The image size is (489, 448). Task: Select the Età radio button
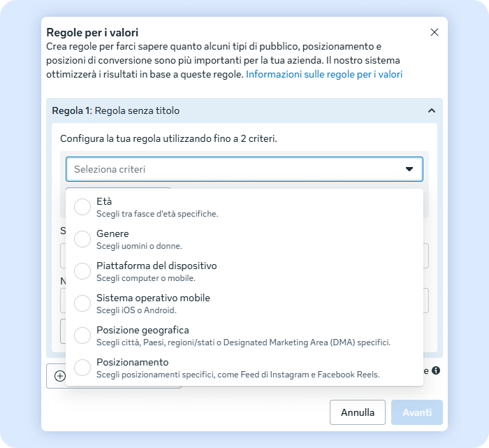click(82, 207)
